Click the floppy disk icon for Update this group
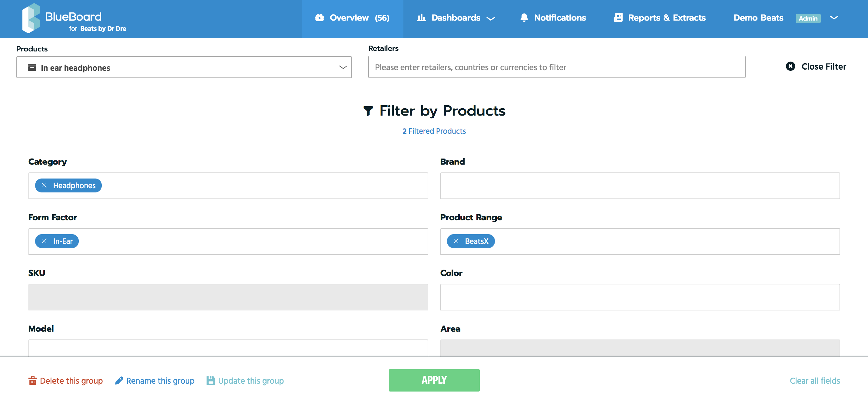This screenshot has height=400, width=868. pyautogui.click(x=211, y=381)
